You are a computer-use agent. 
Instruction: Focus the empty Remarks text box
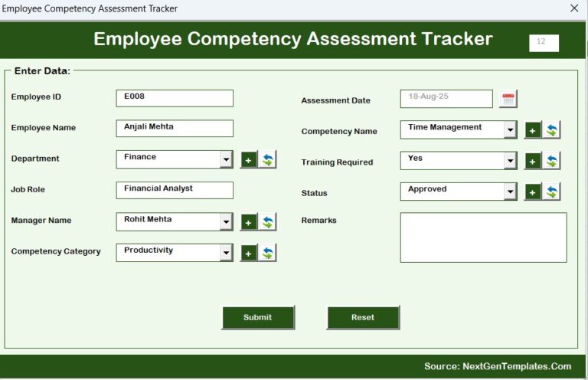(x=483, y=237)
